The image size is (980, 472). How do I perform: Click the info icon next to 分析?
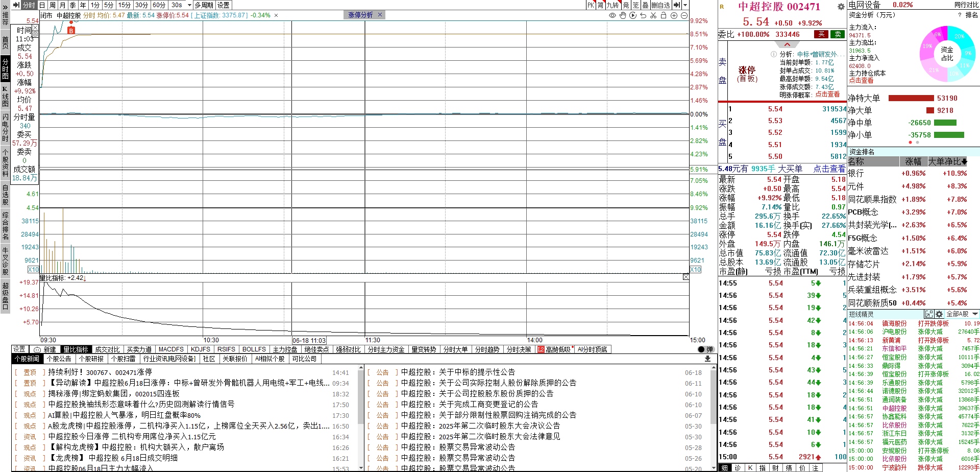point(774,54)
